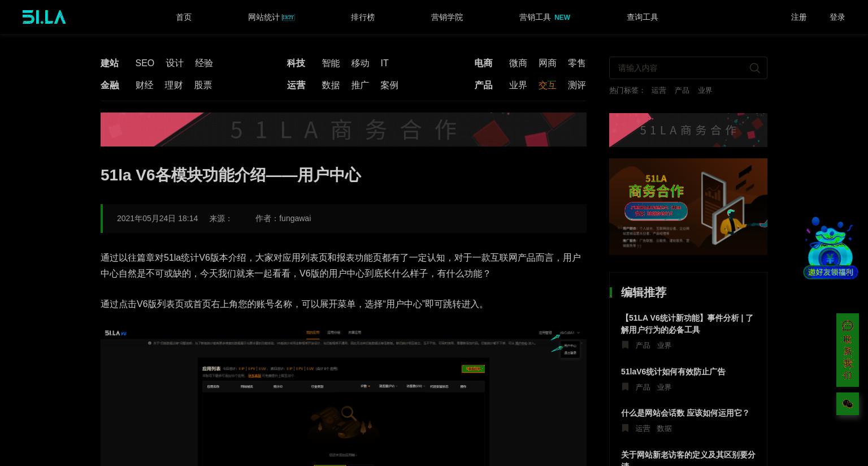Click bookmark icon under 事件分析 article
The image size is (868, 466).
[x=625, y=345]
